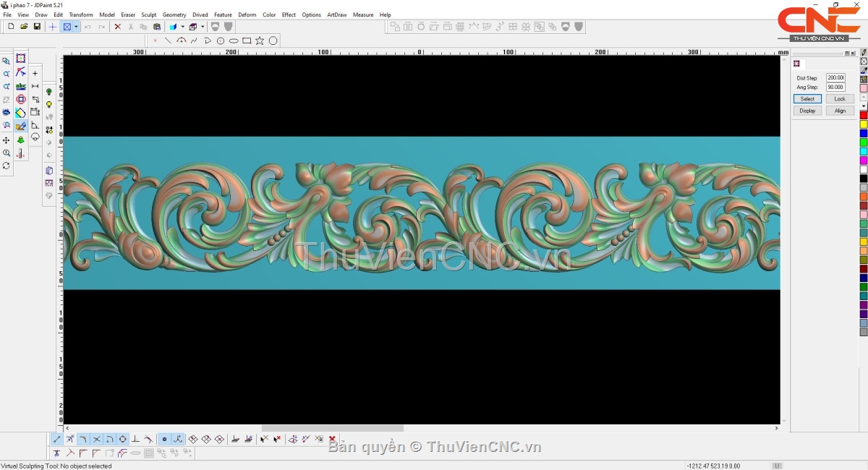Open the wireframe box display dropdown arrow

click(203, 27)
